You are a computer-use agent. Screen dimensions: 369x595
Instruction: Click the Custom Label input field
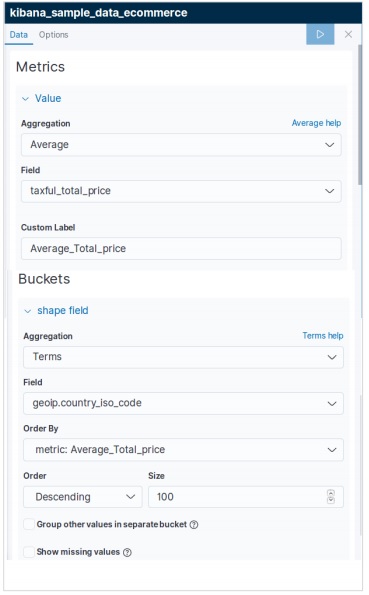181,249
